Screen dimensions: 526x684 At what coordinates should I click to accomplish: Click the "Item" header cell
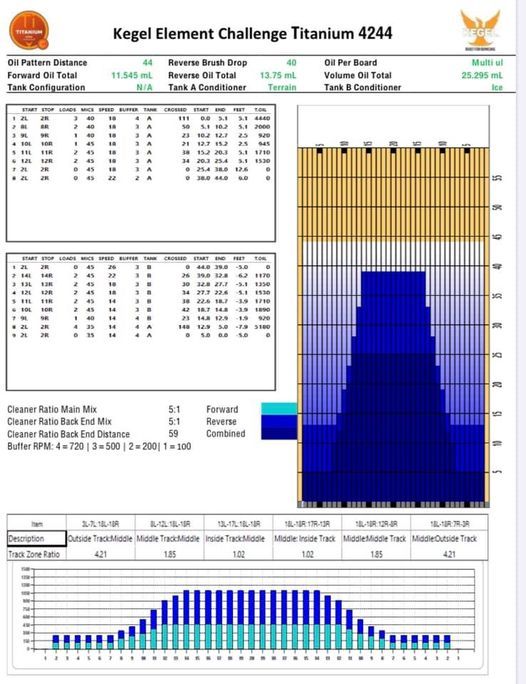(x=37, y=523)
